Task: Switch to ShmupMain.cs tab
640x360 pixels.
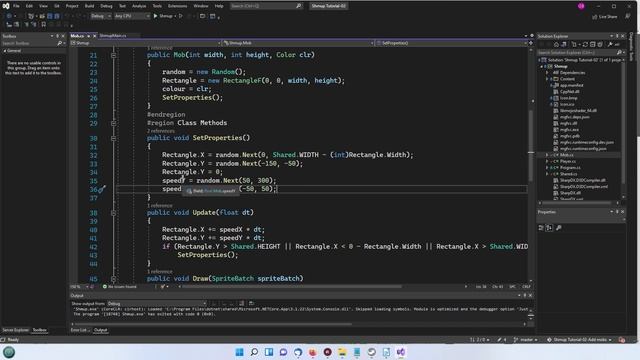Action: 113,36
